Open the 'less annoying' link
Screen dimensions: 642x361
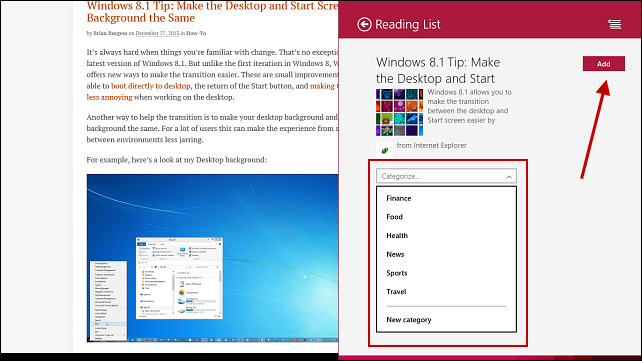pyautogui.click(x=109, y=97)
